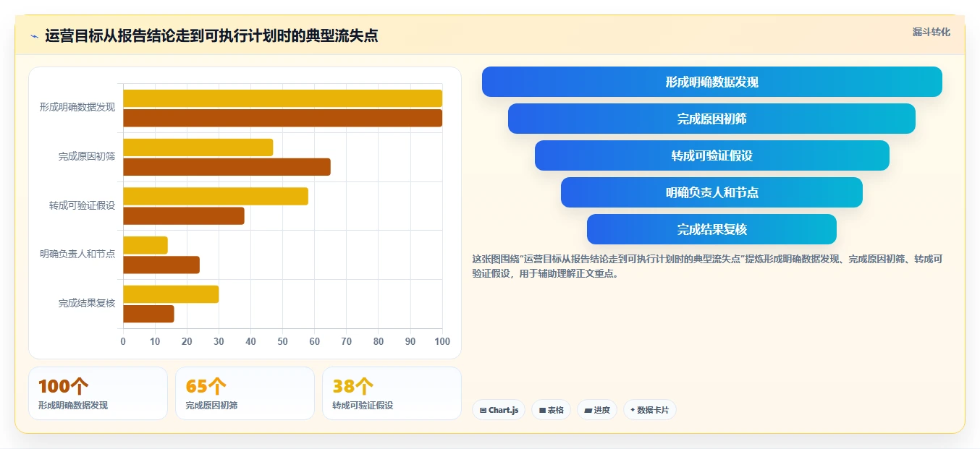Click the brown bar for 完成原因初筛

coord(227,167)
